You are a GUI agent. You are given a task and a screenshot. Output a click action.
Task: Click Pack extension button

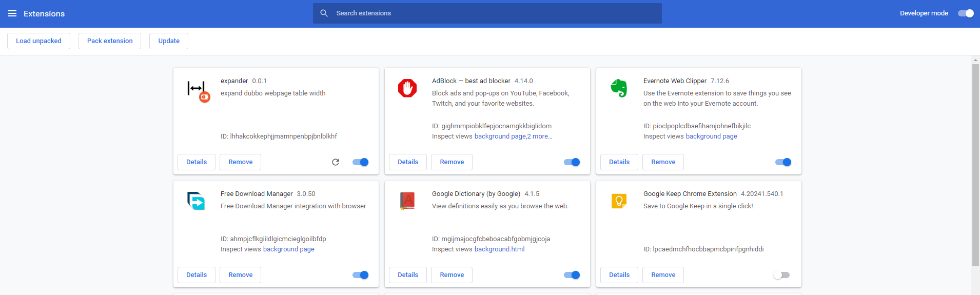click(110, 41)
